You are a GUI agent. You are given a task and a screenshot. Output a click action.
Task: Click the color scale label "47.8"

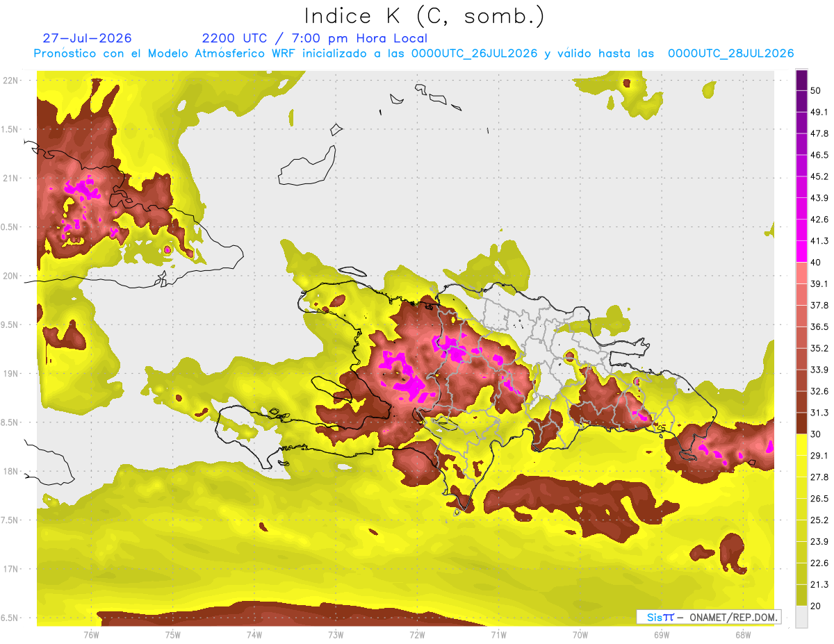point(819,133)
